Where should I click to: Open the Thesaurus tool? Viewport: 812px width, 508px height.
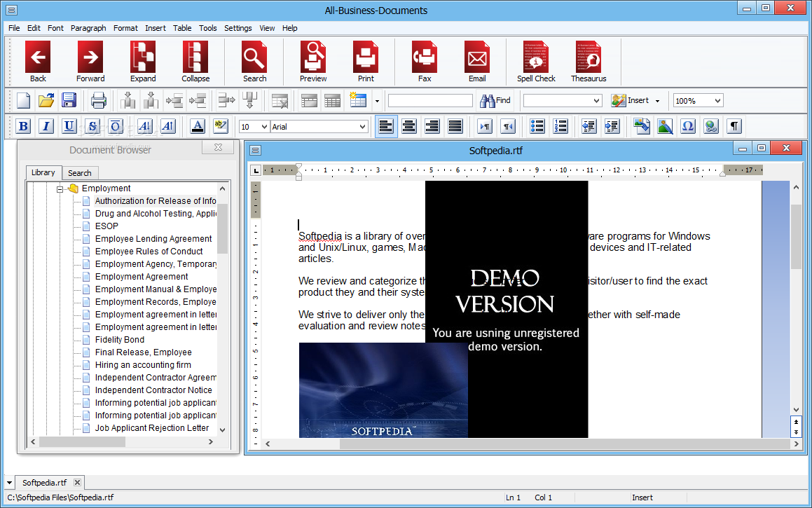coord(588,57)
